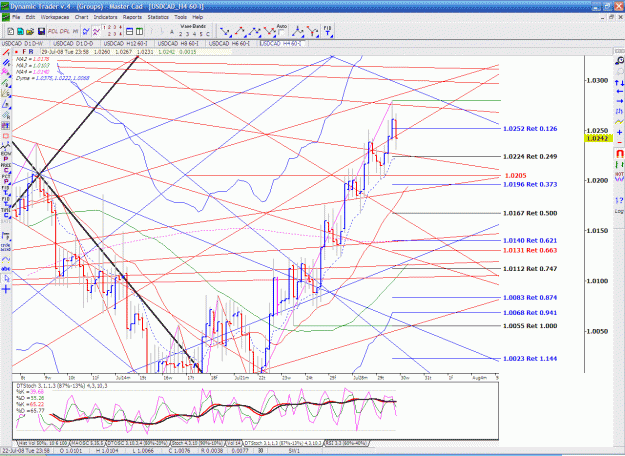Select Wave Bands number 2

point(180,34)
